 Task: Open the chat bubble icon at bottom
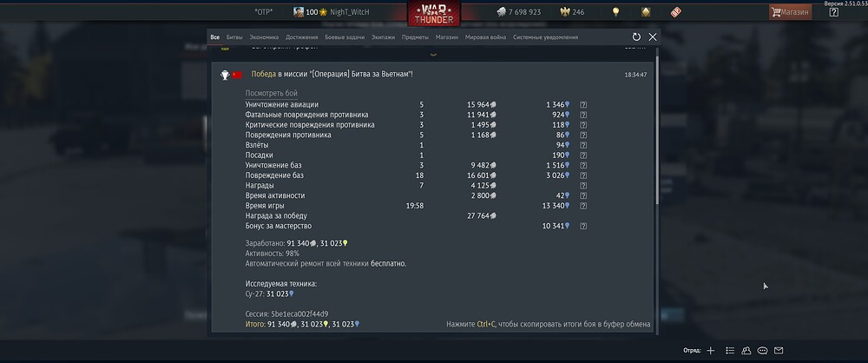(x=762, y=350)
